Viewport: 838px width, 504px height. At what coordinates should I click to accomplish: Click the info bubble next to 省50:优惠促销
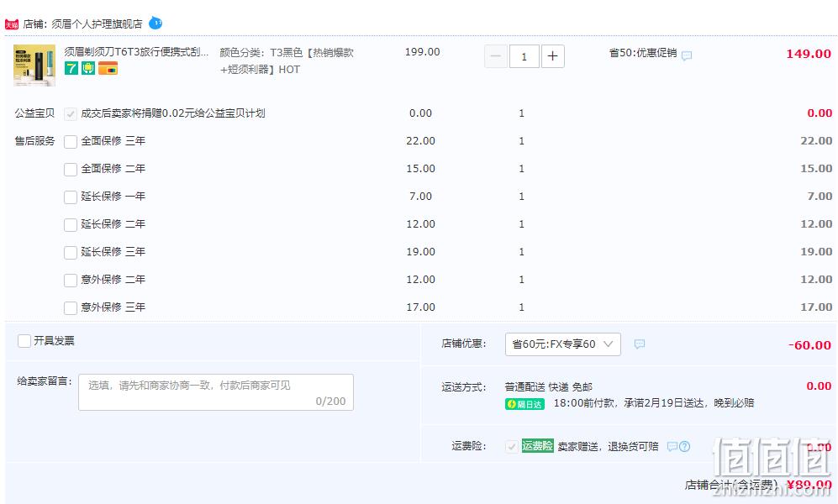(687, 55)
